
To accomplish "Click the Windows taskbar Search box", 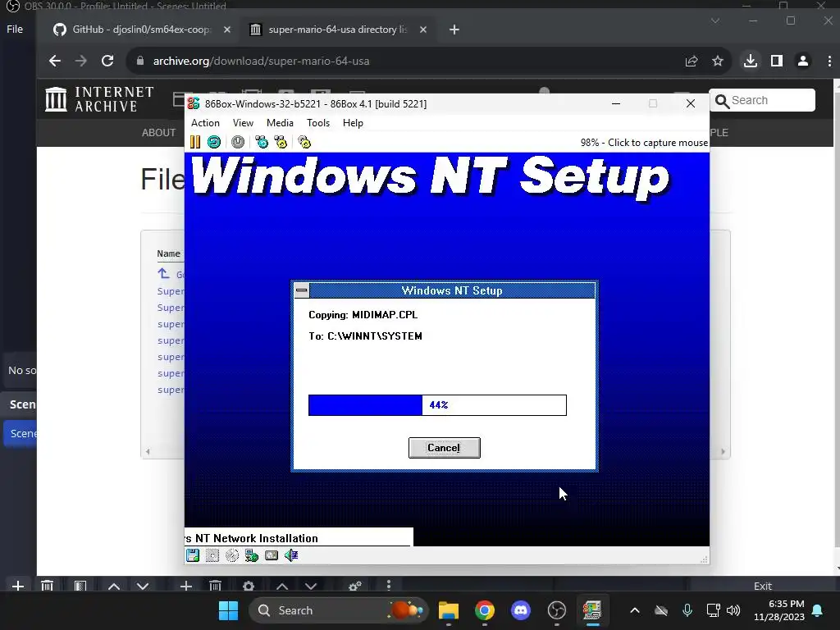I will tap(339, 610).
